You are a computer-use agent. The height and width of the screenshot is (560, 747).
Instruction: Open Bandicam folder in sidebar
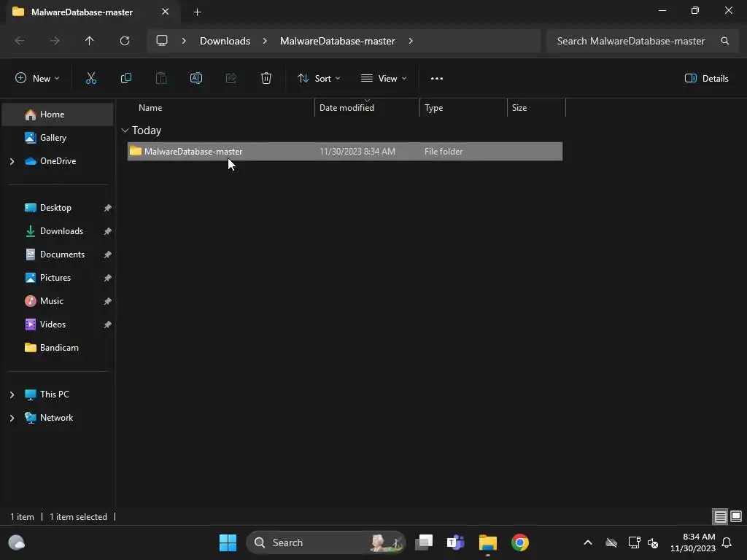58,348
